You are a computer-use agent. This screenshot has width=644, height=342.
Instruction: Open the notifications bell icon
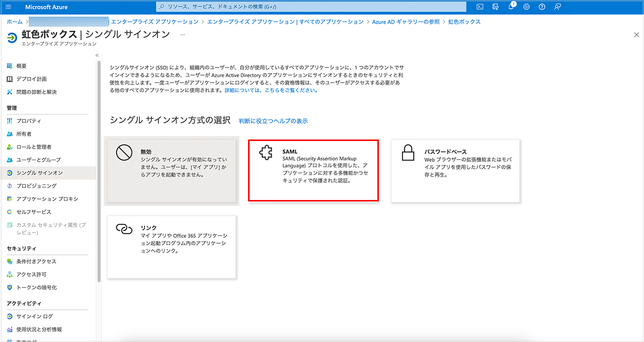(511, 7)
